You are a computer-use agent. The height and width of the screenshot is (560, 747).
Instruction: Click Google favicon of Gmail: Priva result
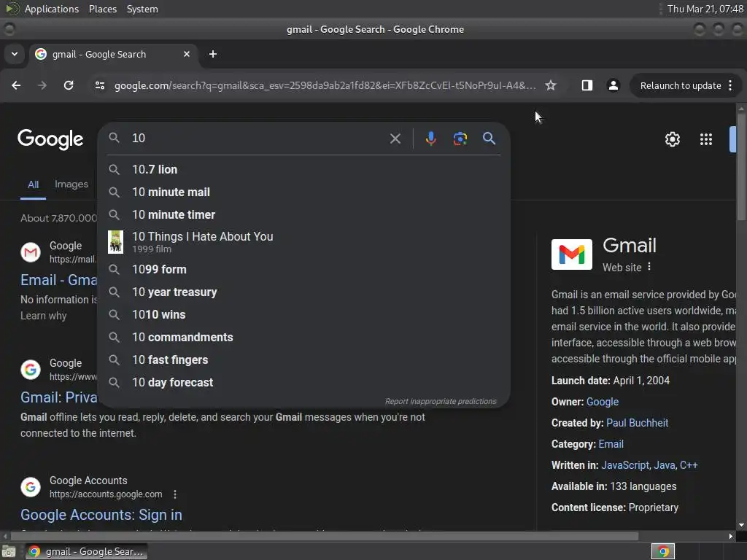tap(31, 370)
